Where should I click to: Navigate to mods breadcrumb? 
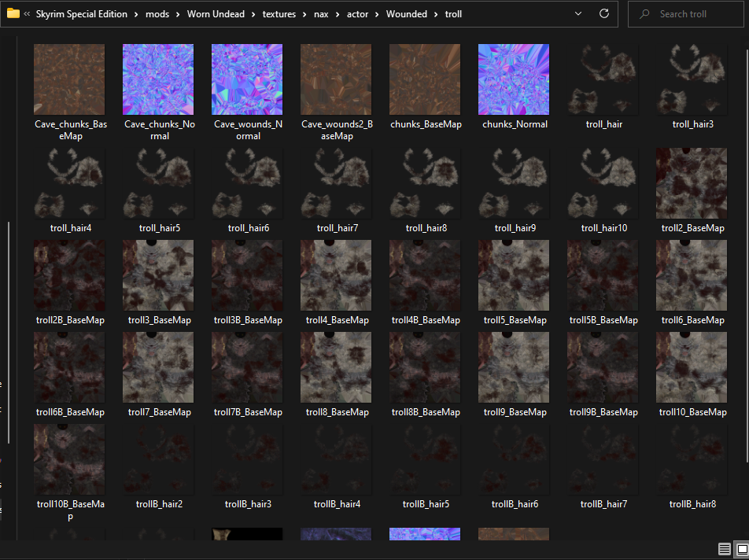coord(157,14)
